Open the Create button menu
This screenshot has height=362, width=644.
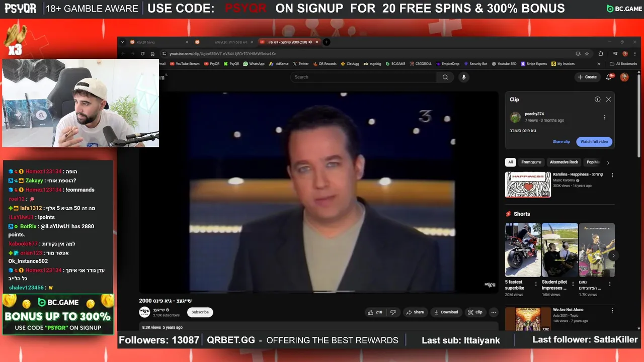point(587,77)
